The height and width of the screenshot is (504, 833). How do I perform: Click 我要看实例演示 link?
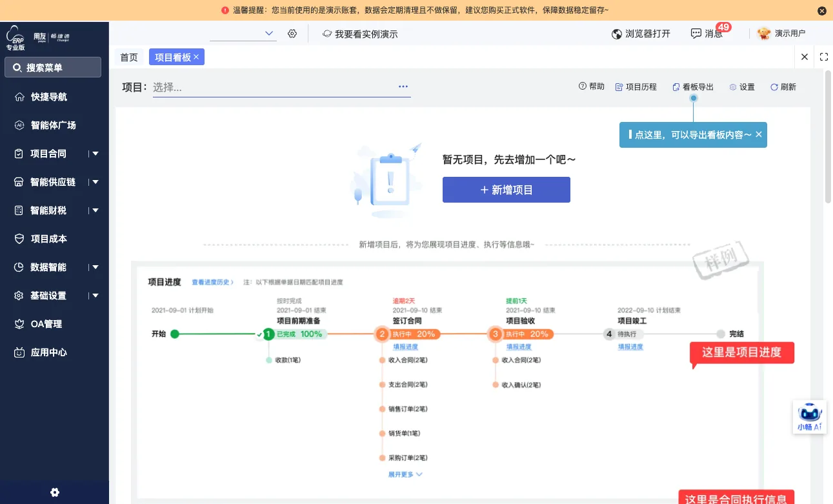pyautogui.click(x=360, y=34)
